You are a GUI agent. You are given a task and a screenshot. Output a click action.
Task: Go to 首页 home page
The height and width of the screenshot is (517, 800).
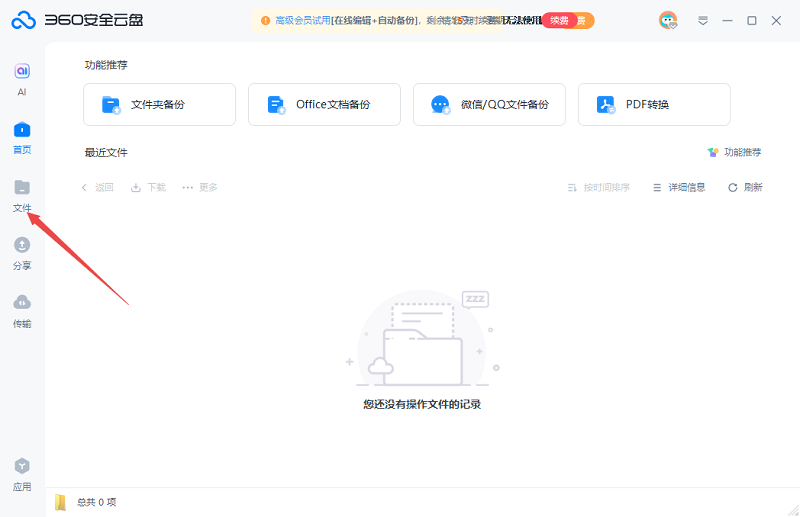[21, 136]
